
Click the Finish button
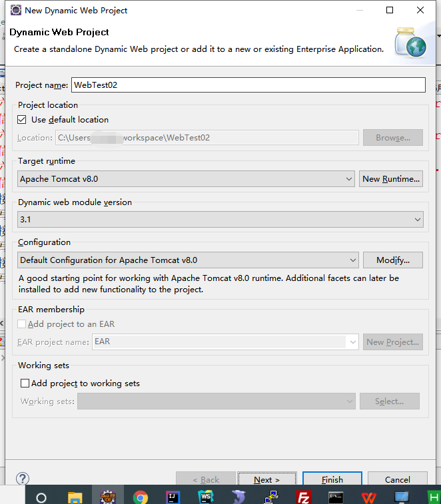click(x=332, y=479)
